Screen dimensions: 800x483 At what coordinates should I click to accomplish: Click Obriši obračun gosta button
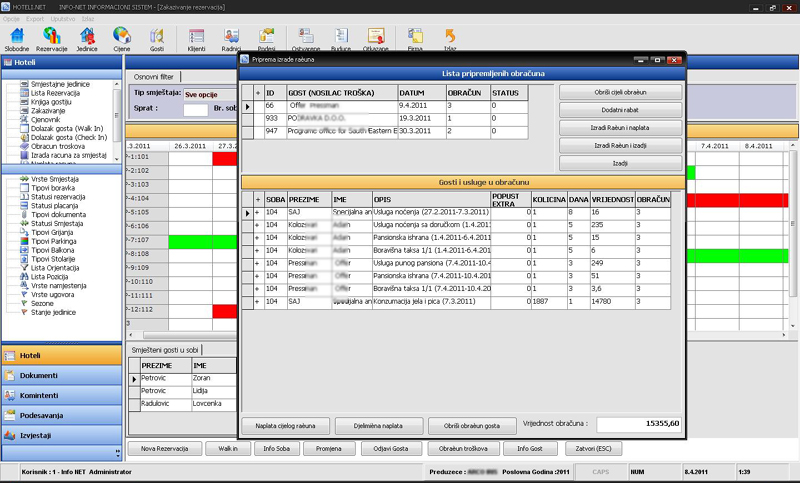point(472,426)
